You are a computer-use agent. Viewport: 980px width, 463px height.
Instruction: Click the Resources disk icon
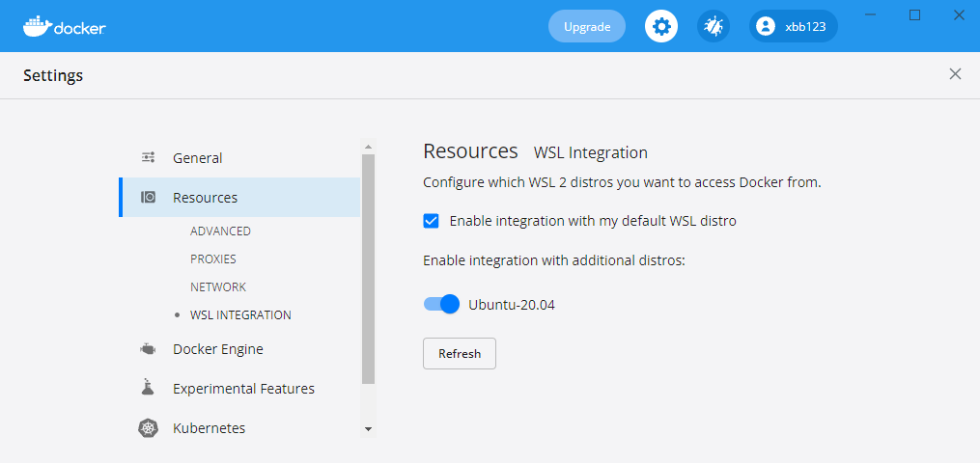pyautogui.click(x=148, y=198)
